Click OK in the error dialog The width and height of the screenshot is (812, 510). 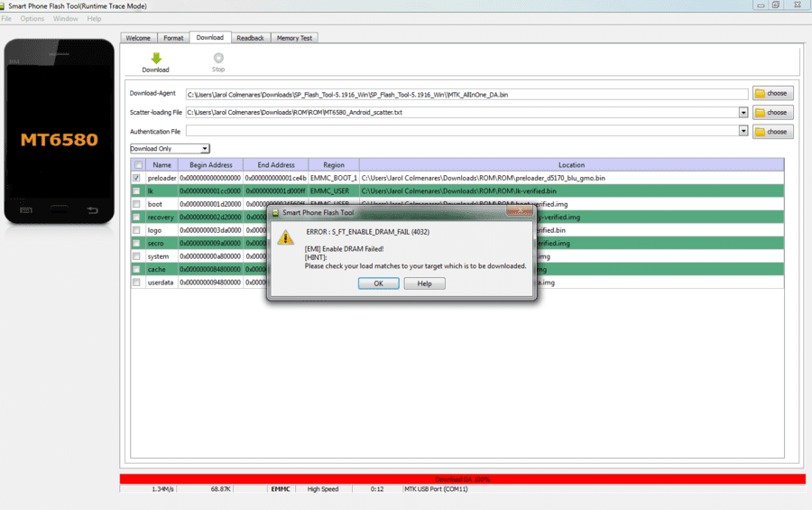coord(379,283)
